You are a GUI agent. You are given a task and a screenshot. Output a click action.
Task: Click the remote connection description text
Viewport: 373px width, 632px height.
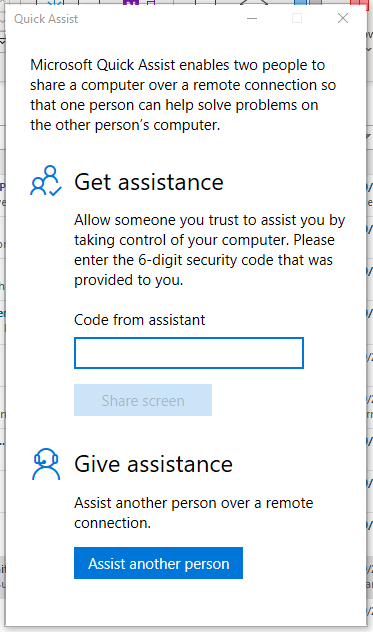[194, 513]
